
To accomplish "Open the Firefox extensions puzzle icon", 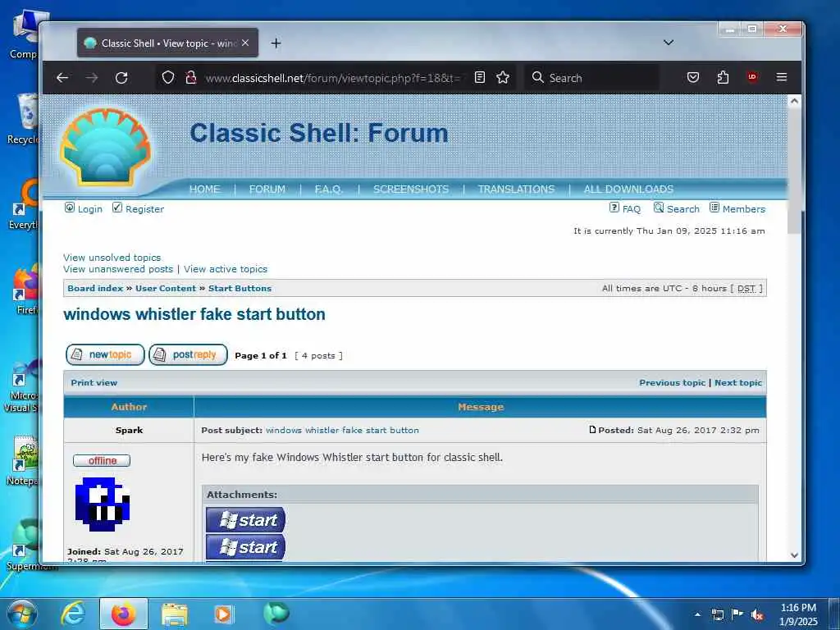I will [x=723, y=78].
